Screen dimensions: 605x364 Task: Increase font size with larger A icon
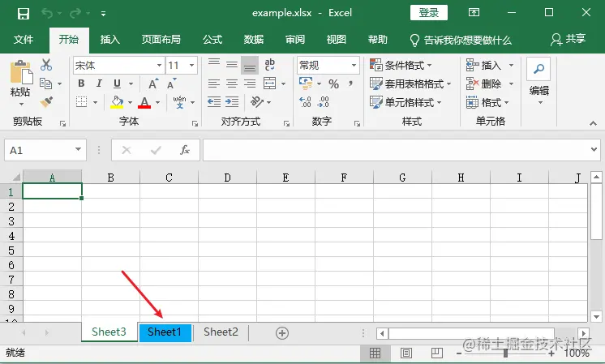[x=153, y=84]
